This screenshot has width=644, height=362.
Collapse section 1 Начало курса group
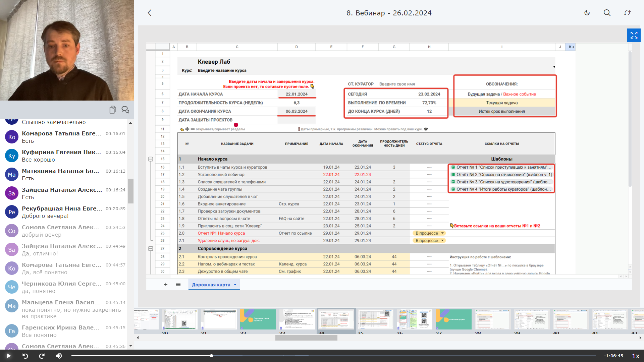click(151, 159)
